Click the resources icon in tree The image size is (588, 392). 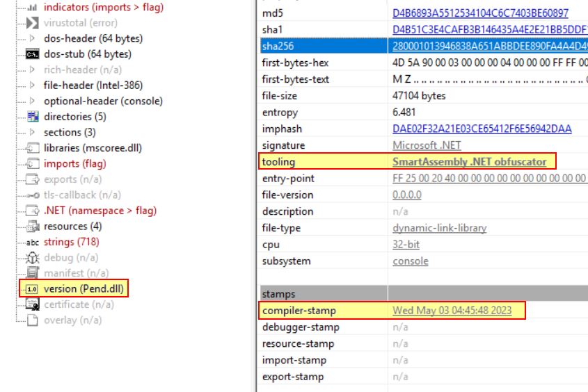pos(32,227)
